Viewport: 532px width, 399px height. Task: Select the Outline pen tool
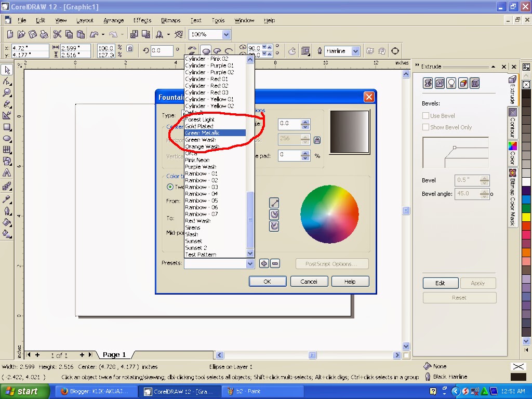(x=7, y=211)
